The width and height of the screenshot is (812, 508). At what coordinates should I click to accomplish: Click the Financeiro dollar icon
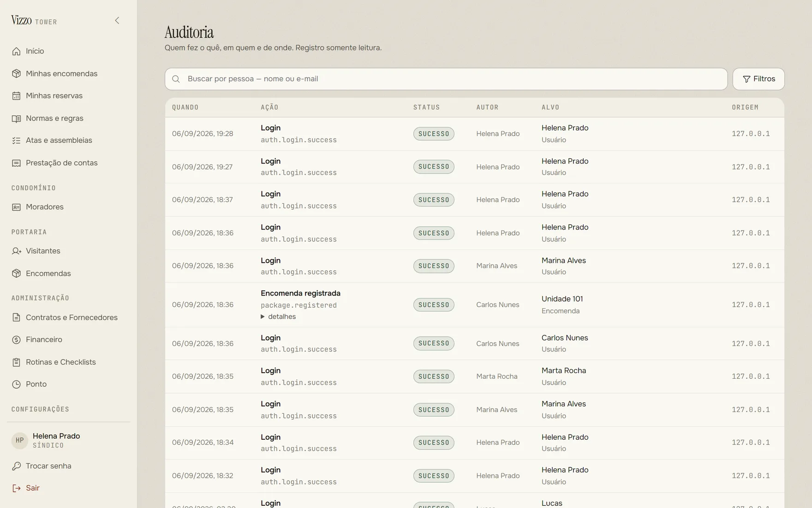[16, 339]
